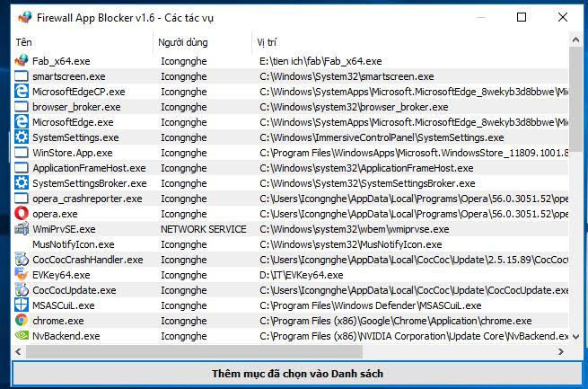Click the WinStore.App.exe row icon
Image resolution: width=588 pixels, height=389 pixels.
(22, 153)
